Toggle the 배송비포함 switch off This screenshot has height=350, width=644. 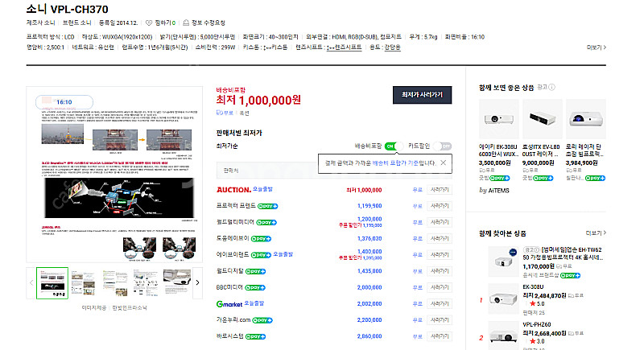[x=393, y=146]
